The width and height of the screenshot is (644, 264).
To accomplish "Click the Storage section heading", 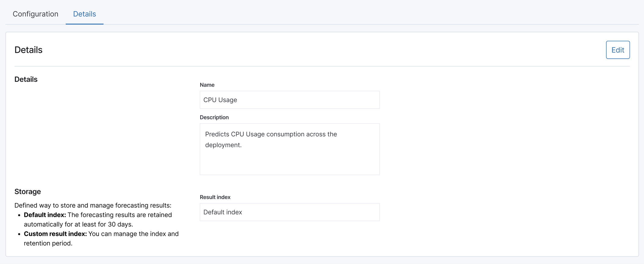I will (x=28, y=192).
